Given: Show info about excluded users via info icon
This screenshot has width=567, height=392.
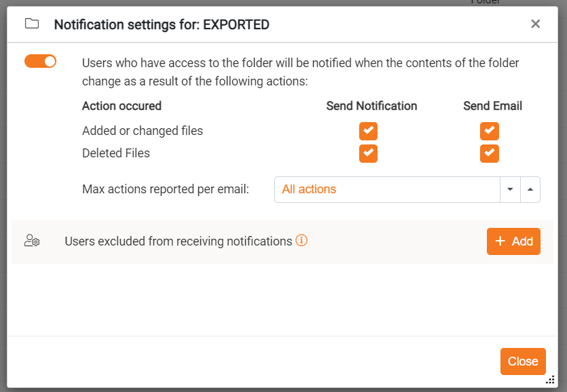Looking at the screenshot, I should pos(301,240).
